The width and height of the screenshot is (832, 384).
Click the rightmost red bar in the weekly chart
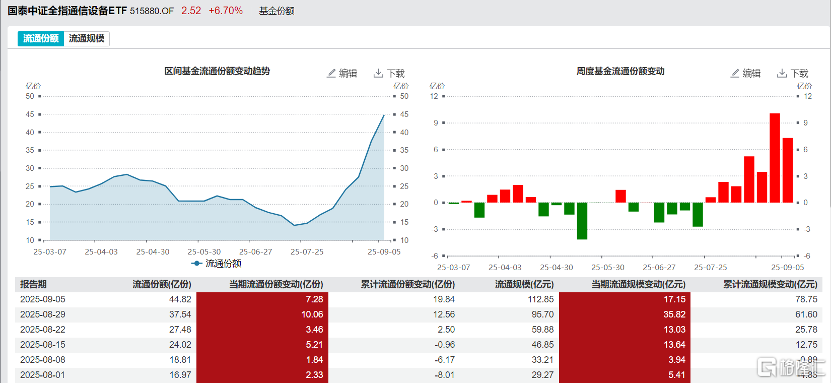[787, 170]
